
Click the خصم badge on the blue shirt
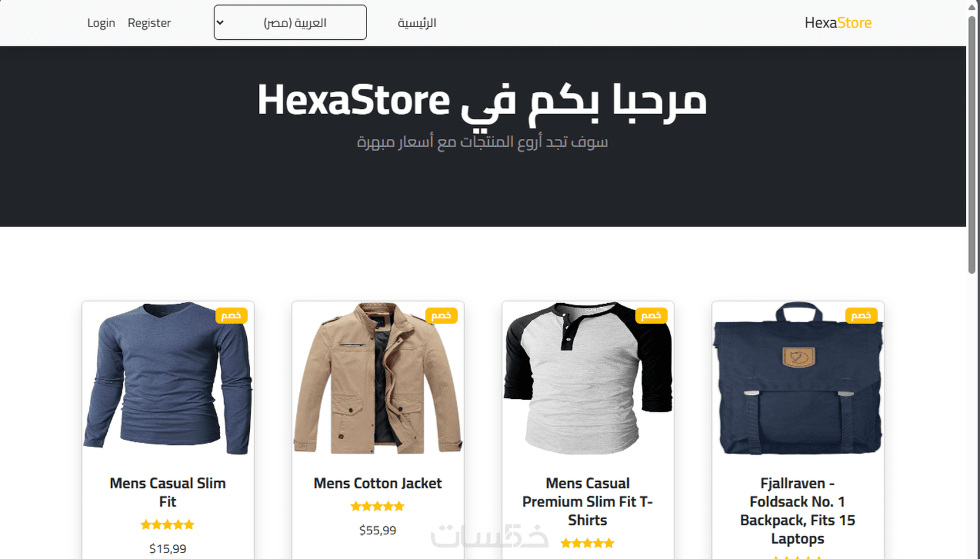(231, 315)
